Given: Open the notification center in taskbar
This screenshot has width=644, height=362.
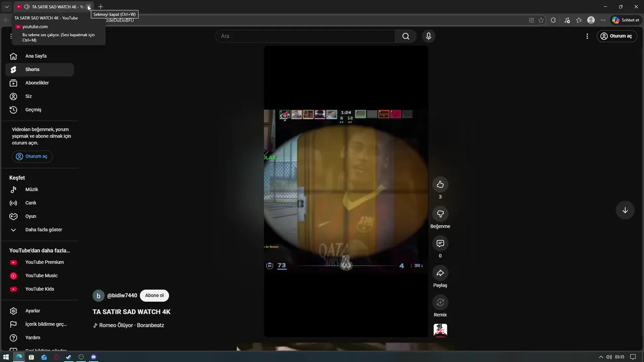Looking at the screenshot, I should [x=633, y=357].
